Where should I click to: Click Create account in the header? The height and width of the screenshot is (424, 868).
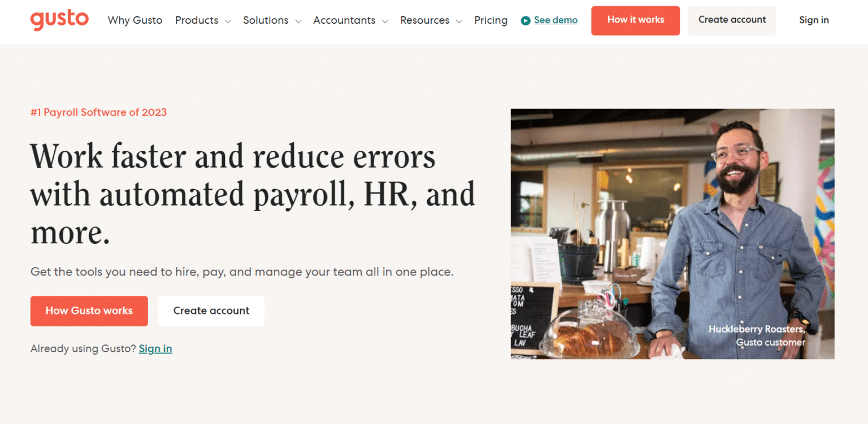(732, 20)
